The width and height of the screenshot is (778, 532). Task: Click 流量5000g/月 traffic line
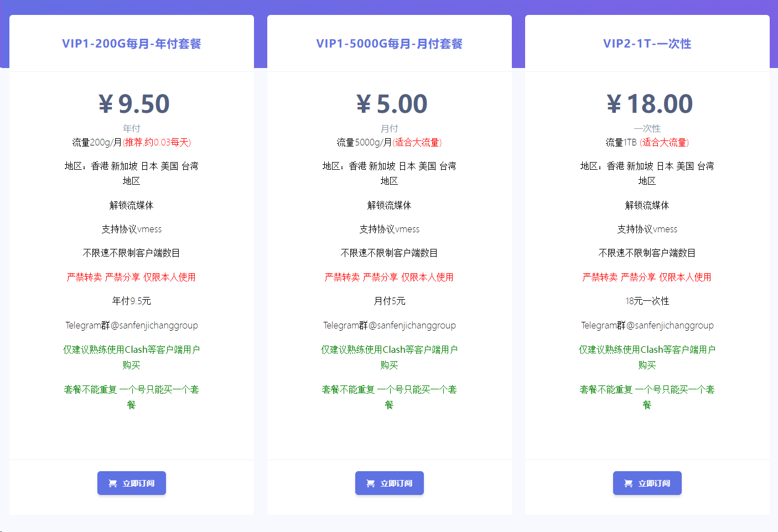click(x=364, y=143)
